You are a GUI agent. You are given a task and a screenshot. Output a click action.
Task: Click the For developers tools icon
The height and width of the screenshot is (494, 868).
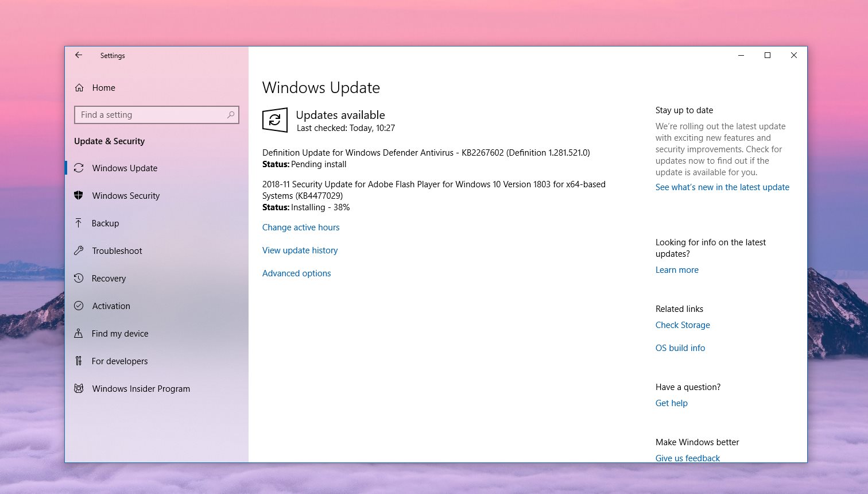coord(79,361)
